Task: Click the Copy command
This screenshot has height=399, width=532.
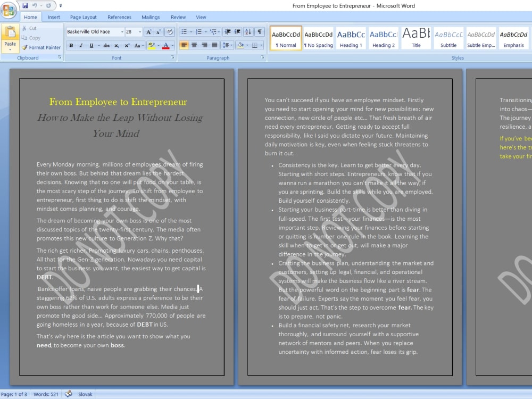Action: 31,38
